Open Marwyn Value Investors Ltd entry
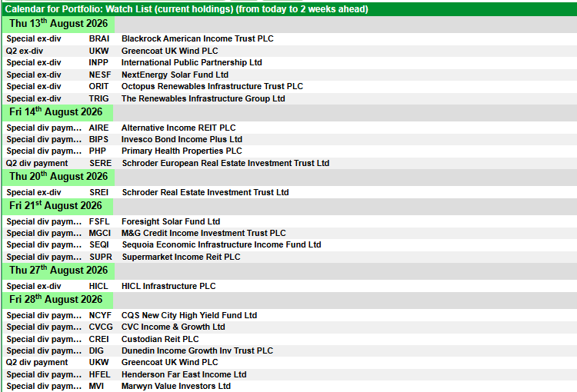The width and height of the screenshot is (577, 392). pos(176,386)
